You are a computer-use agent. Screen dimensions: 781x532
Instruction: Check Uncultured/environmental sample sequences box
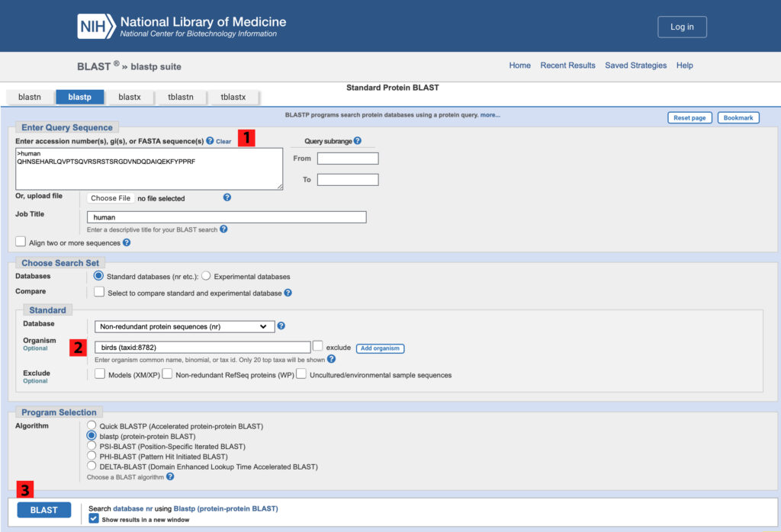[x=301, y=373]
